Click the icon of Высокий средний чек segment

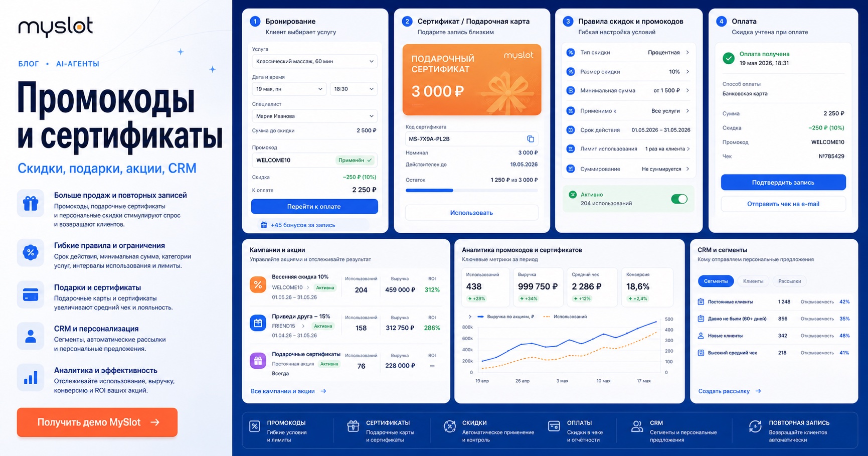(x=701, y=353)
